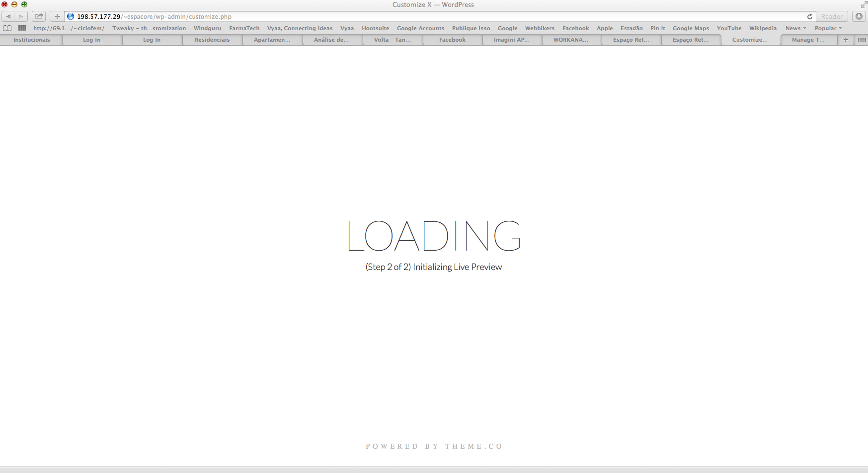Open the YouTube bookmark
868x473 pixels.
pyautogui.click(x=729, y=28)
